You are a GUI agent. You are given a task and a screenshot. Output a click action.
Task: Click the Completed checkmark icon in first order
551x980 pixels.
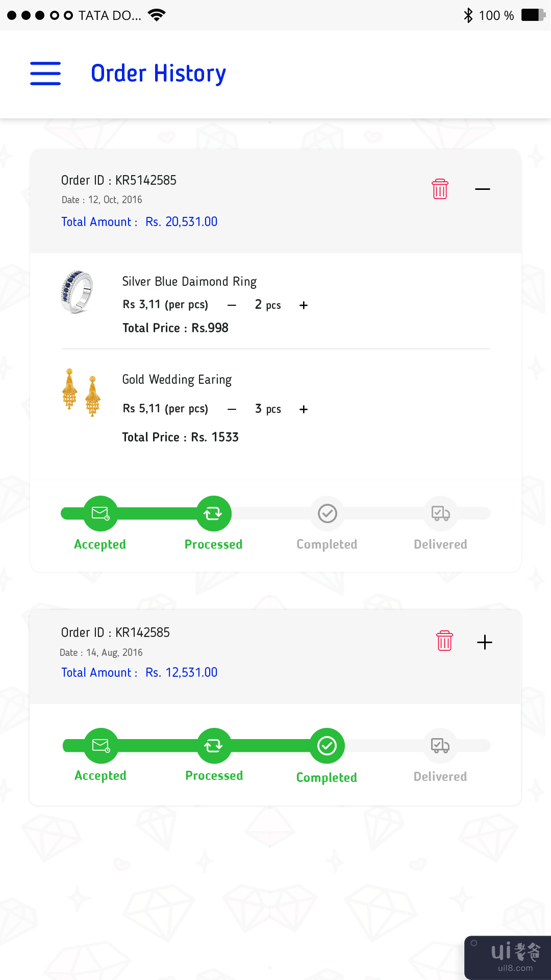point(328,513)
